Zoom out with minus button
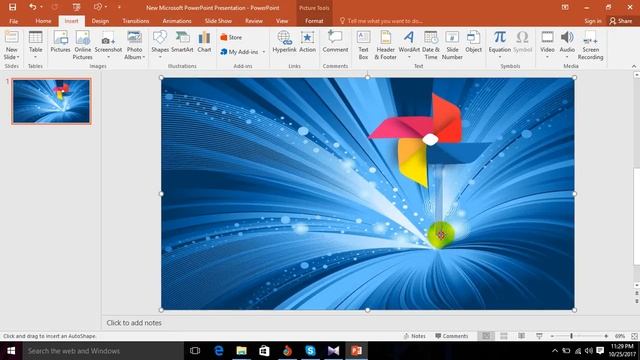 pyautogui.click(x=552, y=336)
